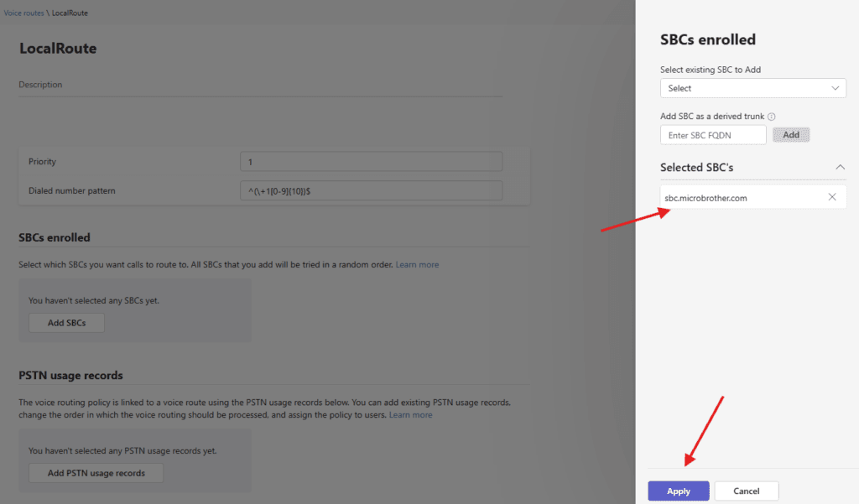Click into the Description field

coord(260,86)
